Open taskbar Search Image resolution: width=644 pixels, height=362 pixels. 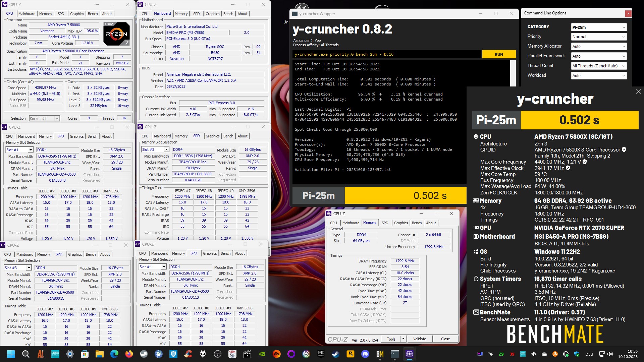[x=25, y=354]
